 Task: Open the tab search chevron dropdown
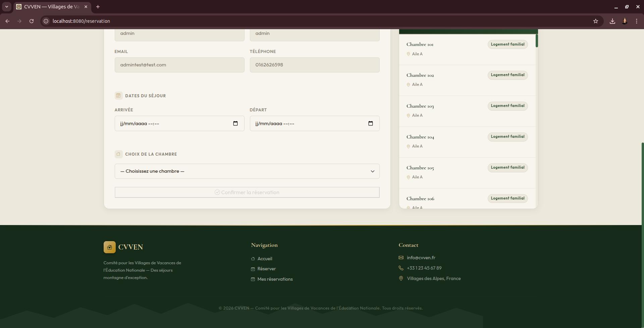pos(6,7)
